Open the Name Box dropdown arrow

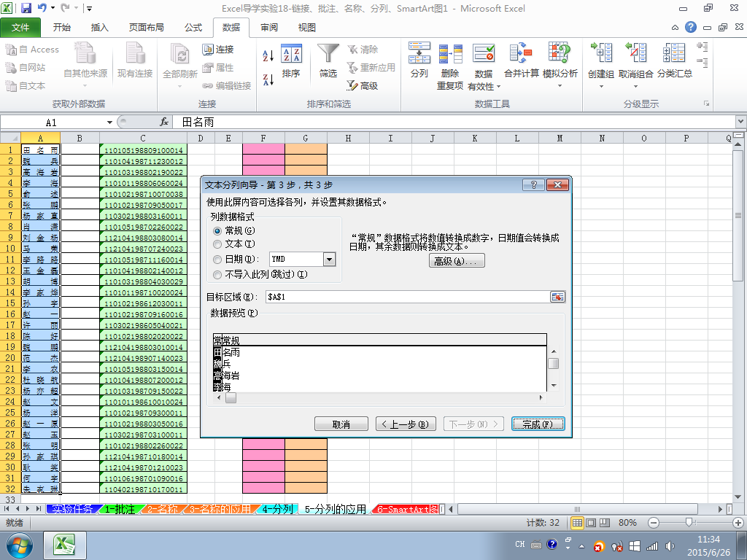[109, 122]
